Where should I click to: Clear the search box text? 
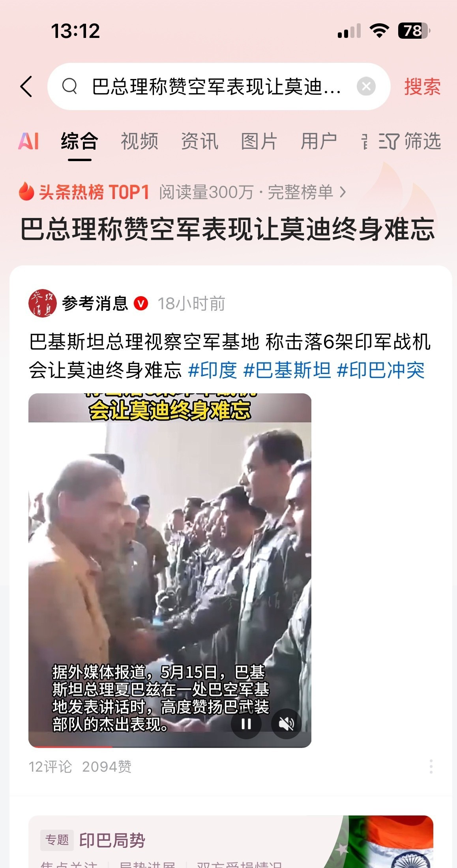click(x=366, y=86)
